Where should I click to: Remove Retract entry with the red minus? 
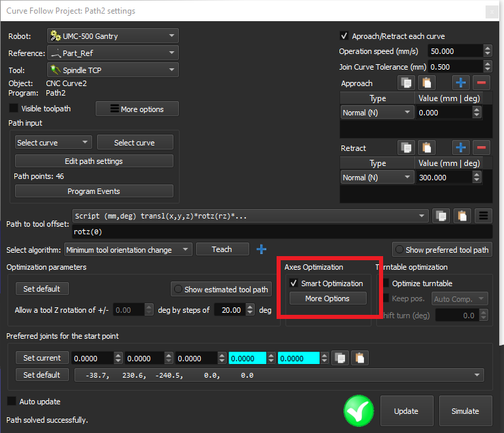[x=481, y=148]
